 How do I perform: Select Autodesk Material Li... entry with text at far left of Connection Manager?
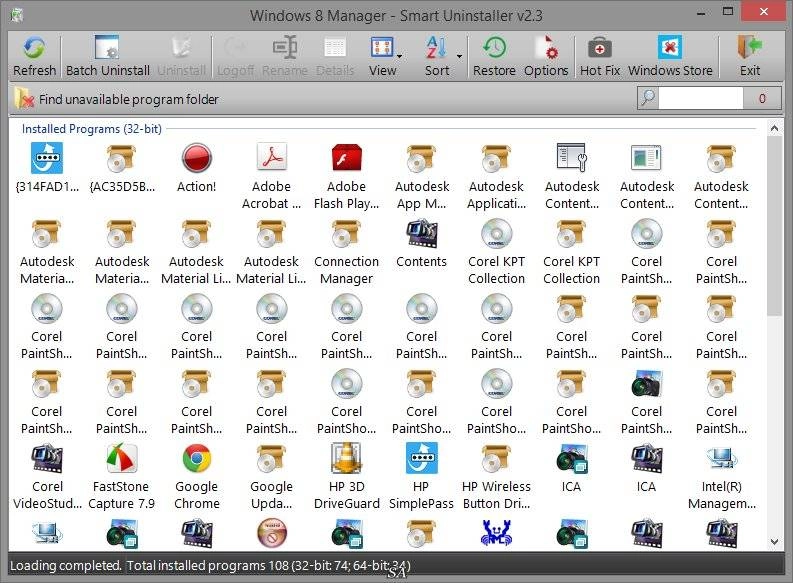click(271, 252)
